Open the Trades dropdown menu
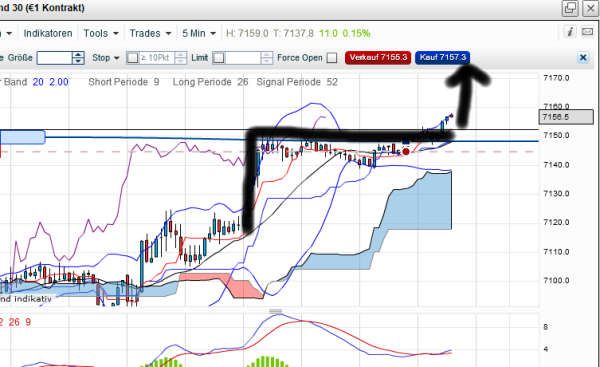 pyautogui.click(x=150, y=33)
